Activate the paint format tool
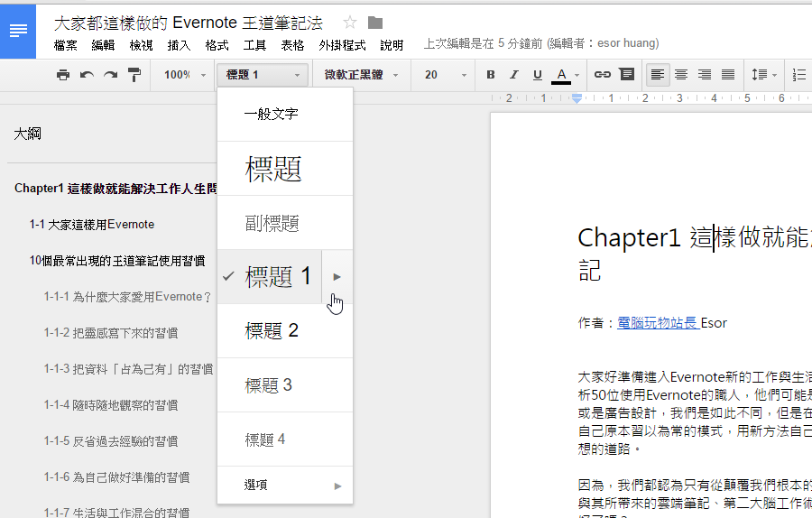Viewport: 812px width, 518px height. point(134,75)
